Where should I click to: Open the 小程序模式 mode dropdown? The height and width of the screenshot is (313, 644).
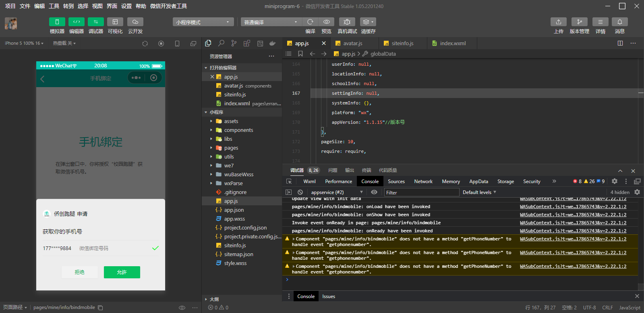pos(203,22)
